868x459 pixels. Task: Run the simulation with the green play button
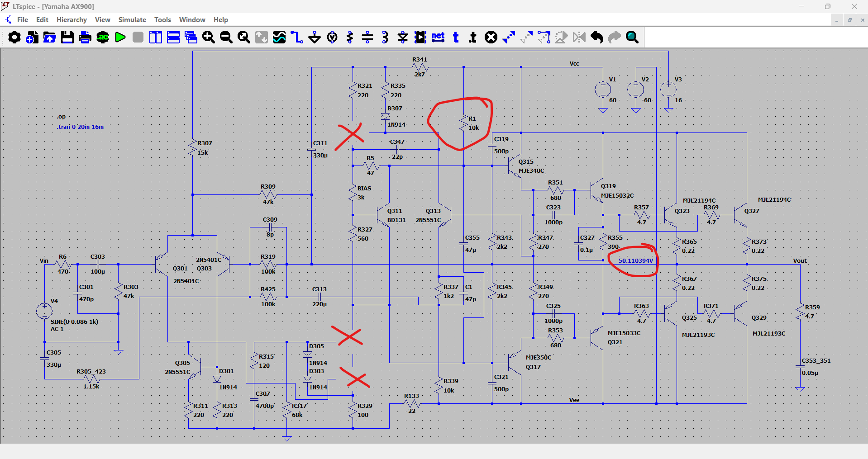[x=120, y=37]
